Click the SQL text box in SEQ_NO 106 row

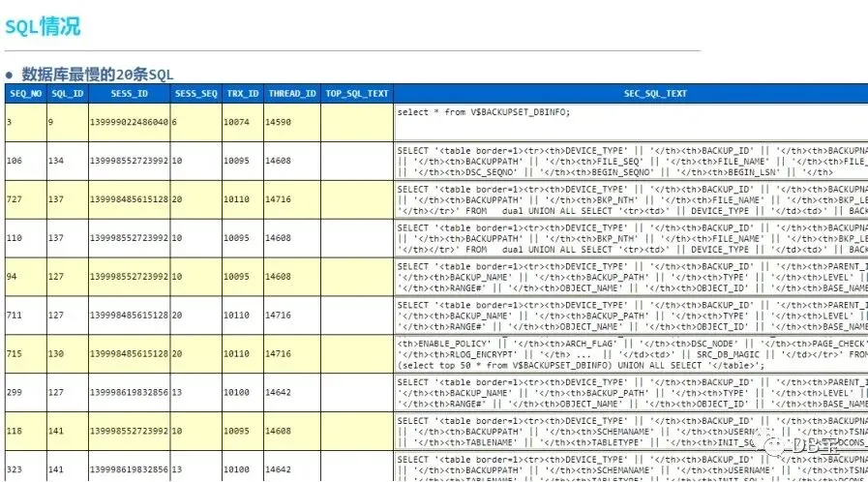coord(631,161)
